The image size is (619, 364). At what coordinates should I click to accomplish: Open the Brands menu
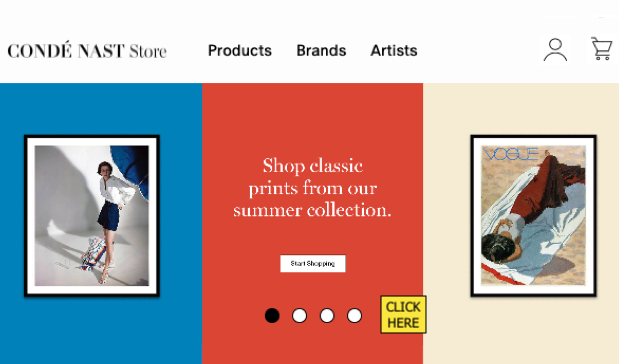coord(321,51)
